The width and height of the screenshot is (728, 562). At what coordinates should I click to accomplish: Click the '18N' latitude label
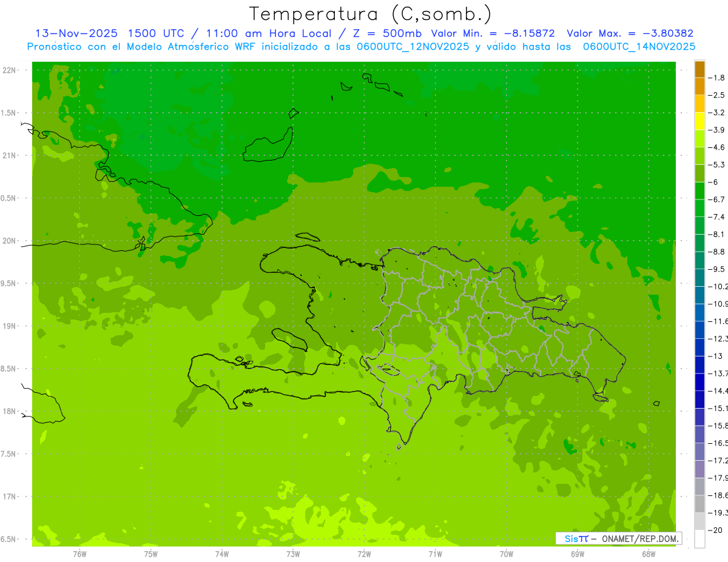pyautogui.click(x=10, y=411)
